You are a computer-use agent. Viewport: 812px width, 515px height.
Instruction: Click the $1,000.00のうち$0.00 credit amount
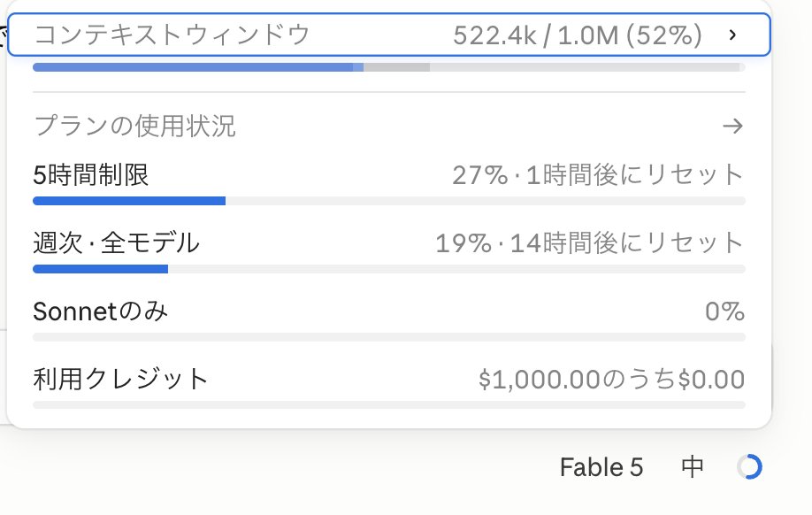611,380
